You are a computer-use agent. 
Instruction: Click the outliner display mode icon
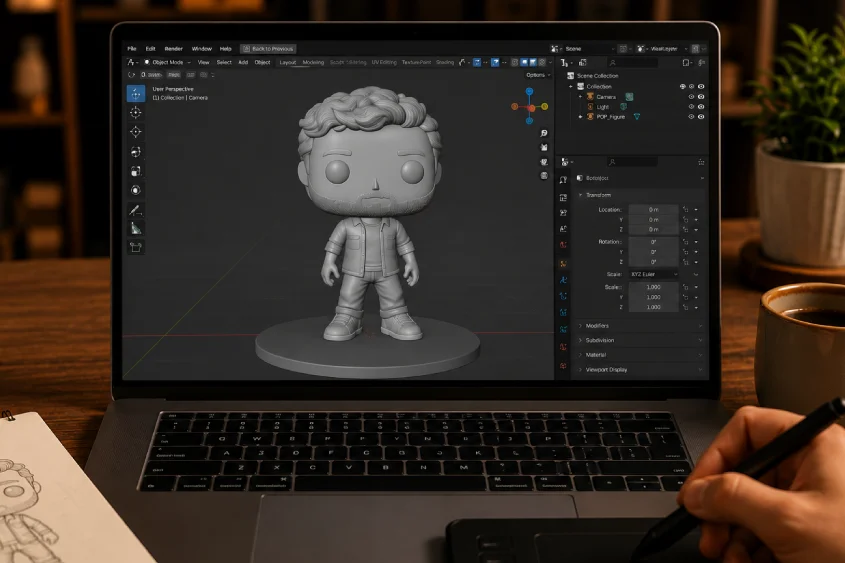coord(583,63)
